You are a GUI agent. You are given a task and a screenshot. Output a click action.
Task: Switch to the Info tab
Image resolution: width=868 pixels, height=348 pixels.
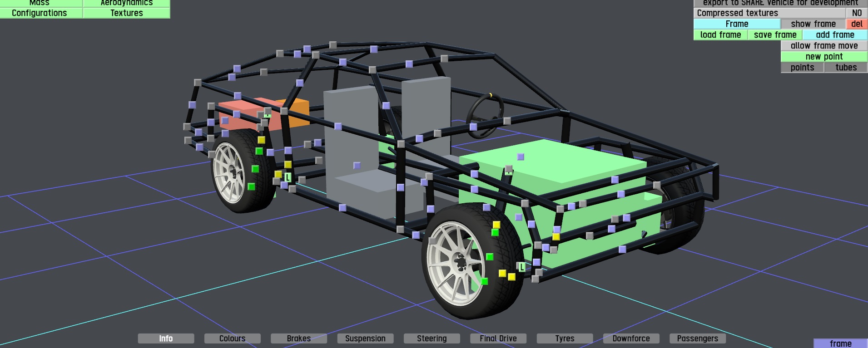(x=166, y=338)
